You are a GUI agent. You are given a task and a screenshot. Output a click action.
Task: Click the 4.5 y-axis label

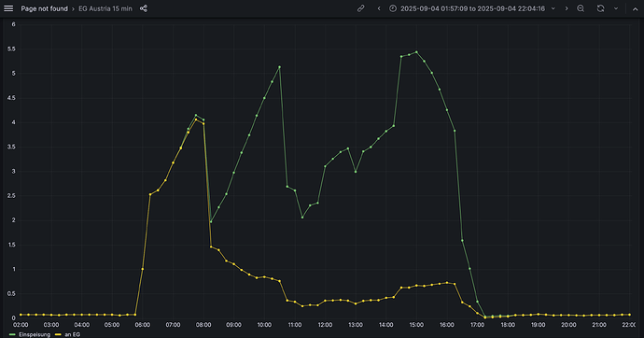(x=11, y=98)
